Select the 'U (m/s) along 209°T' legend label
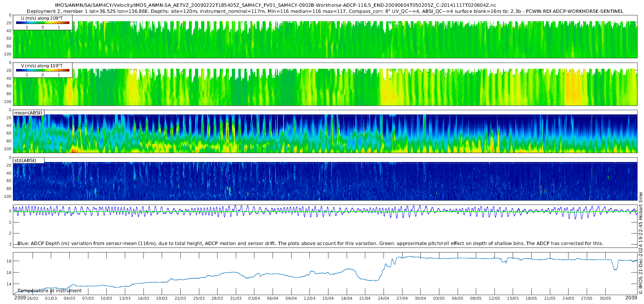644x304 pixels. (42, 18)
